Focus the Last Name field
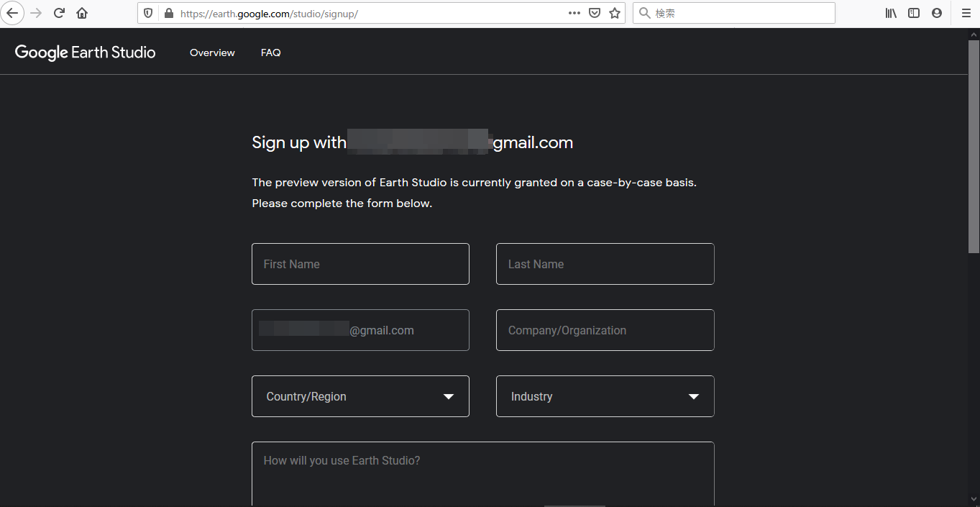 (x=605, y=264)
